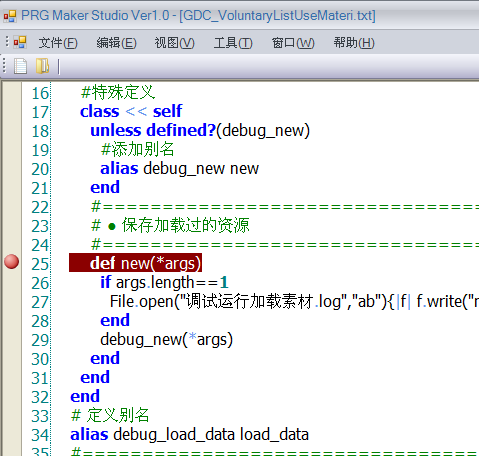
Task: Click the line debug_new(*args)
Action: pyautogui.click(x=166, y=340)
